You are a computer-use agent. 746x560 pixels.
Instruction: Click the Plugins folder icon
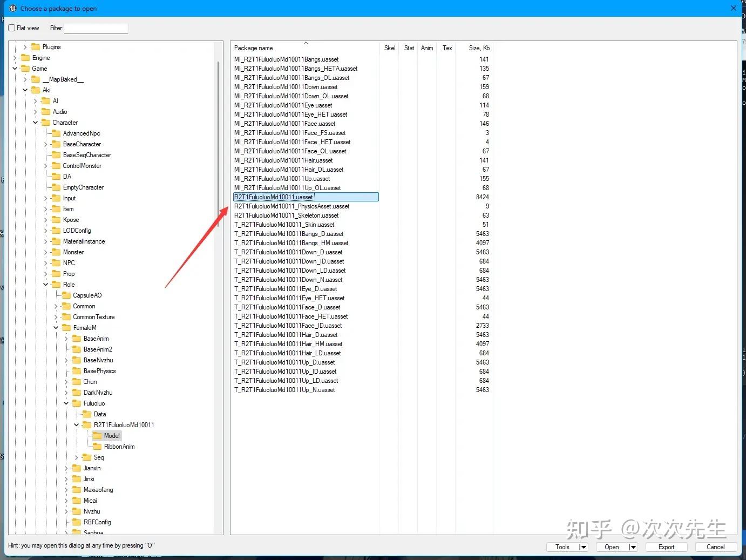[36, 47]
